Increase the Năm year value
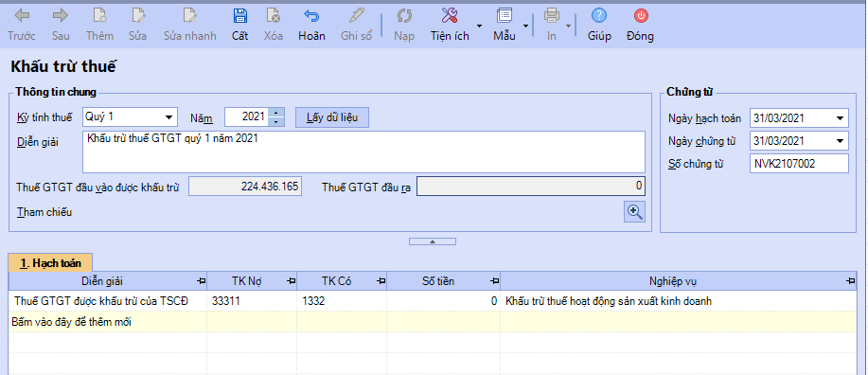 point(275,113)
